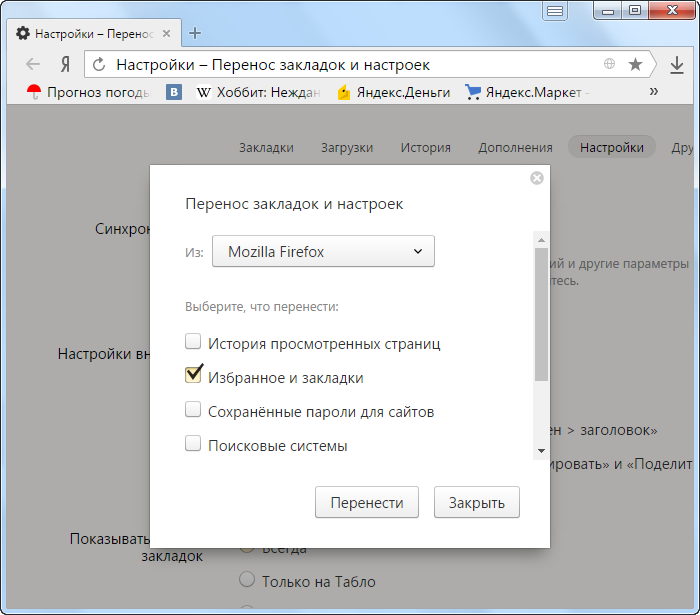Open the Яндекс.Деньги bookmark
The image size is (700, 615).
tap(394, 92)
